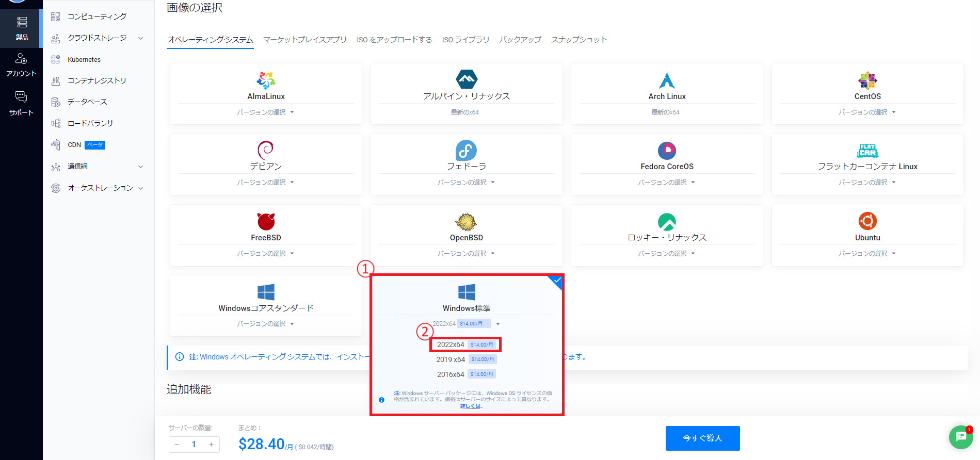Decrease server quantity with the minus button
Viewport: 980px width, 460px height.
tap(177, 445)
